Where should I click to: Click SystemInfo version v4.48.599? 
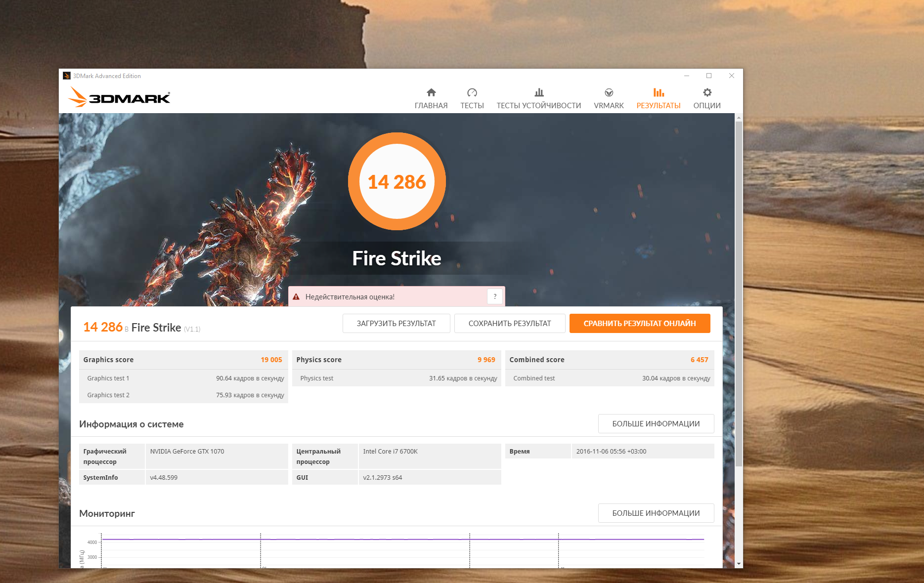point(164,478)
